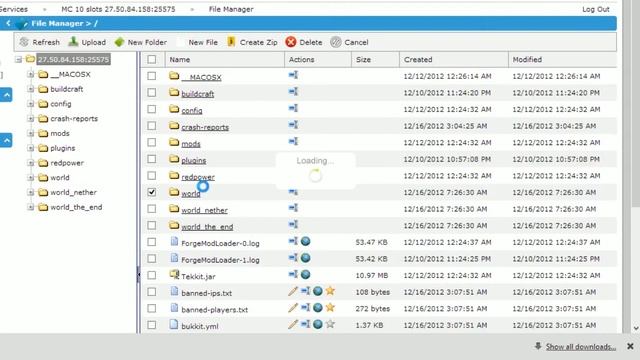Delete the selected items
Viewport: 640px width, 360px height.
click(x=304, y=42)
